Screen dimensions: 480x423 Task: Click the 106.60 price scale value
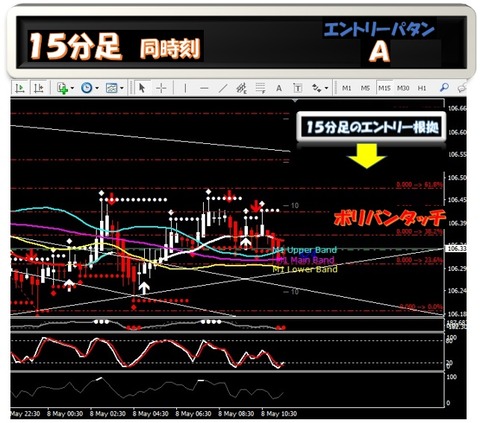457,132
